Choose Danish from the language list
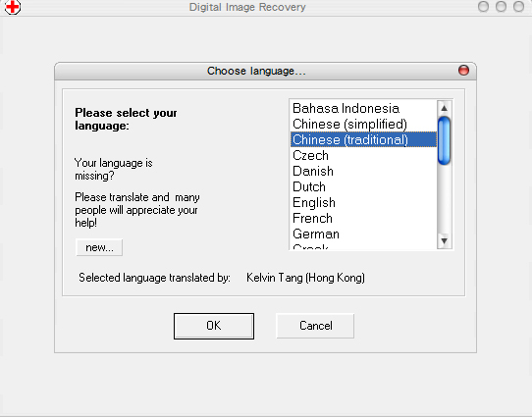The width and height of the screenshot is (532, 417). tap(363, 171)
